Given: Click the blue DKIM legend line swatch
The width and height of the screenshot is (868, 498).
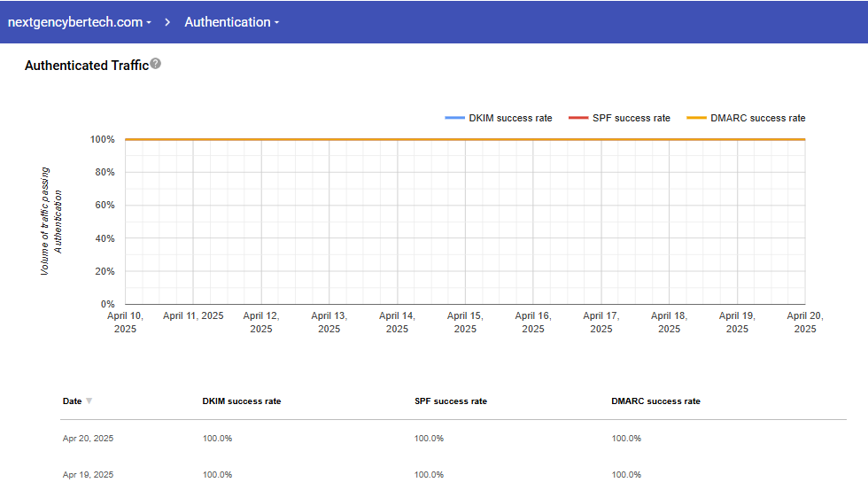Looking at the screenshot, I should (x=454, y=118).
